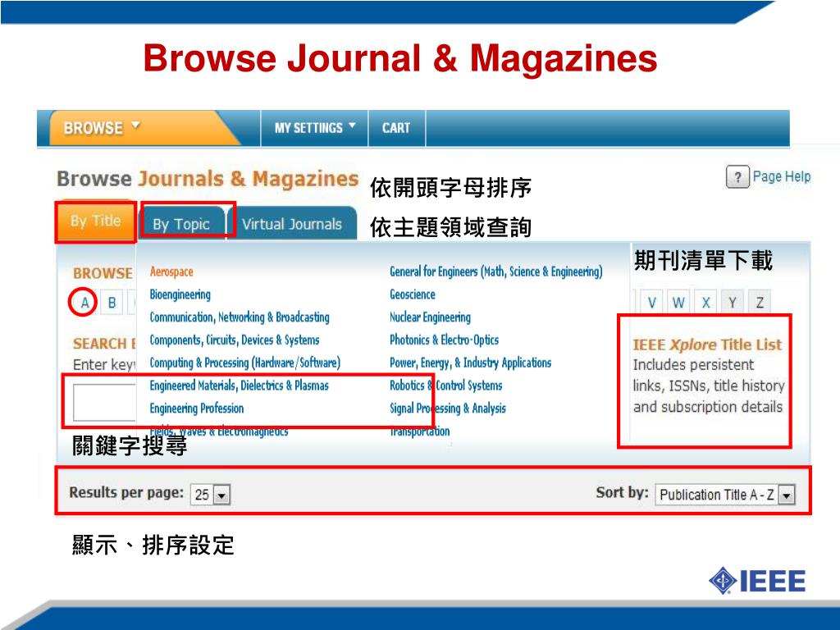Open Photonics & Electro-Optics topic
This screenshot has height=630, width=840.
click(x=444, y=340)
